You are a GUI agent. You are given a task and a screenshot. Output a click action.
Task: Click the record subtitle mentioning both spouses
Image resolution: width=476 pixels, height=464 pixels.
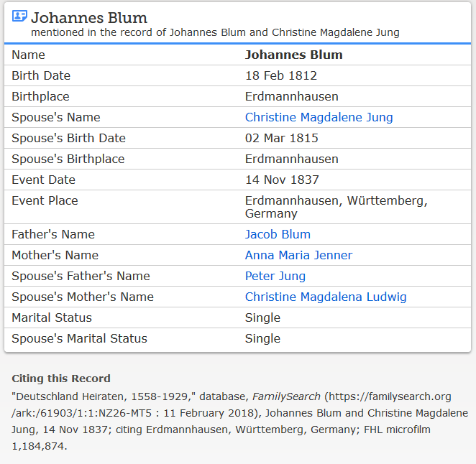click(x=215, y=32)
